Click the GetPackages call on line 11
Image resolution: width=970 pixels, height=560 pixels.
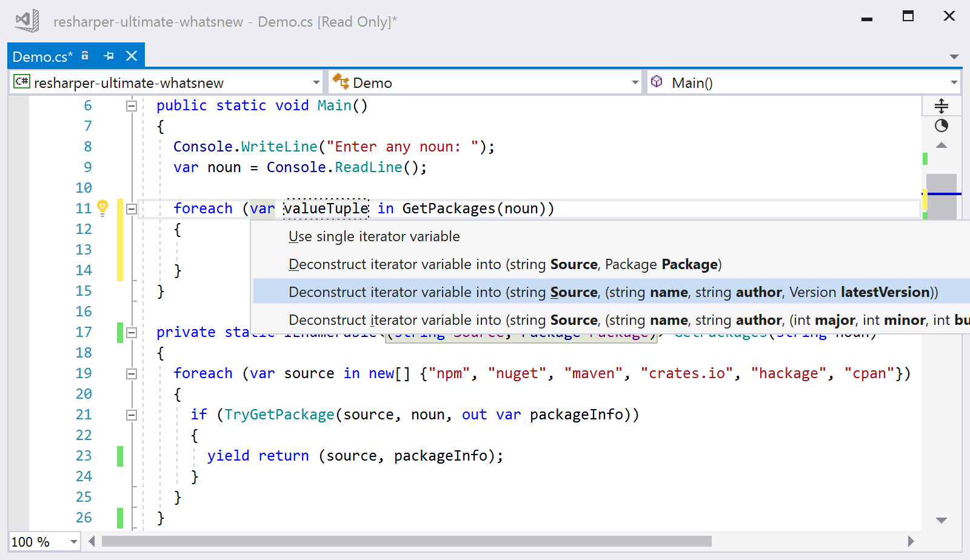coord(449,208)
